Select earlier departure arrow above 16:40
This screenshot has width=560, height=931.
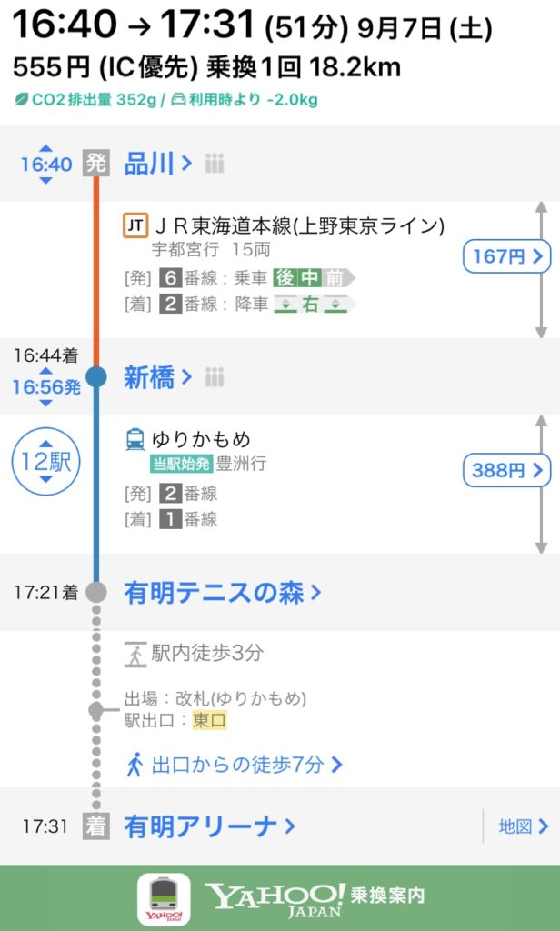tap(46, 148)
